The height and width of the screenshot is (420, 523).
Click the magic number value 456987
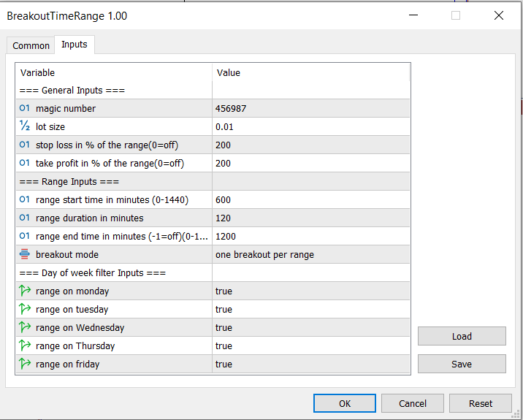click(x=231, y=108)
